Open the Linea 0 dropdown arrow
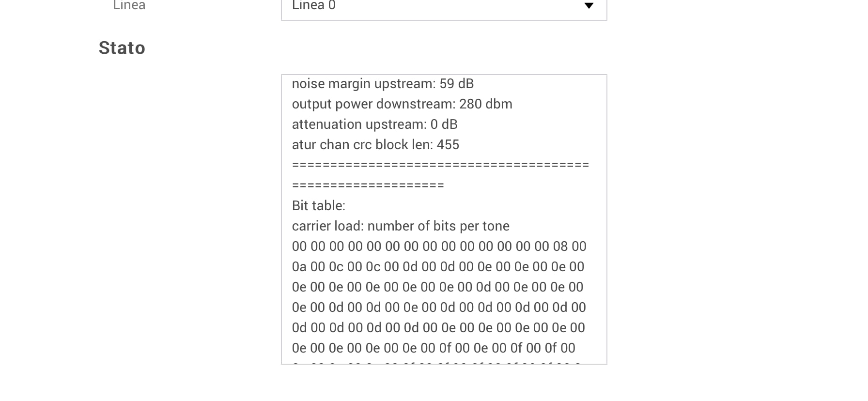 point(589,6)
